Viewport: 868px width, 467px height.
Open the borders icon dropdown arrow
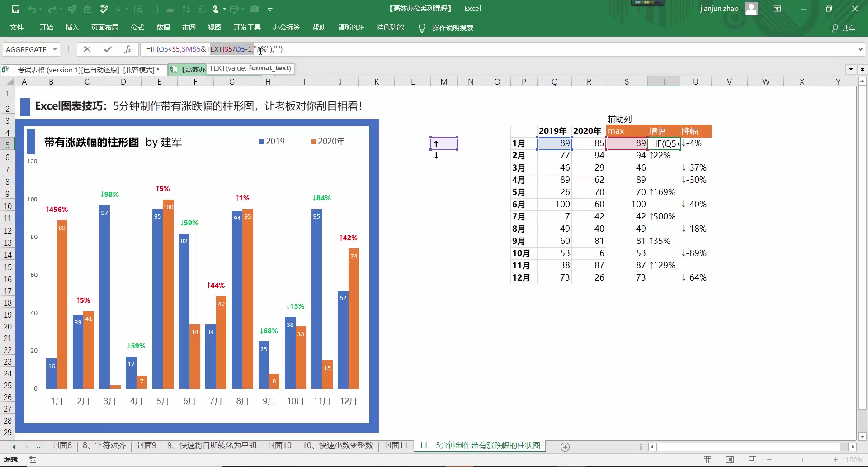pyautogui.click(x=243, y=9)
